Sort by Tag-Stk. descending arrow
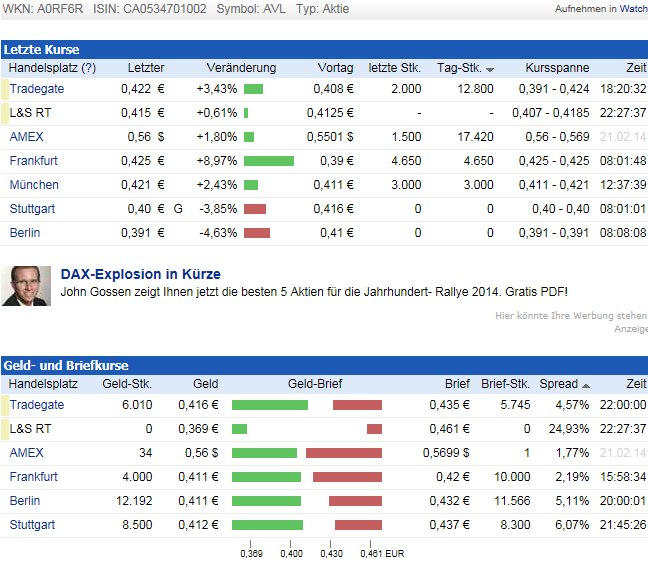 490,69
